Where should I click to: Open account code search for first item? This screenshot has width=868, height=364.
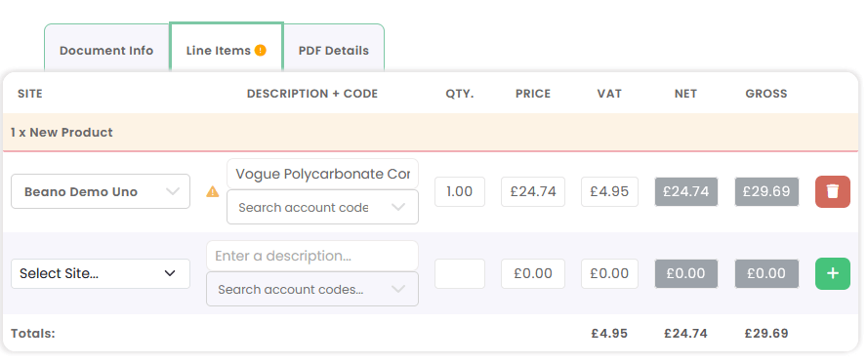[323, 207]
